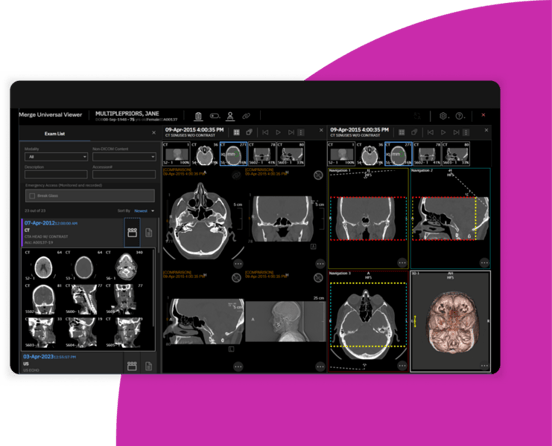The height and width of the screenshot is (446, 552).
Task: Go to next series in left viewer
Action: pyautogui.click(x=291, y=132)
